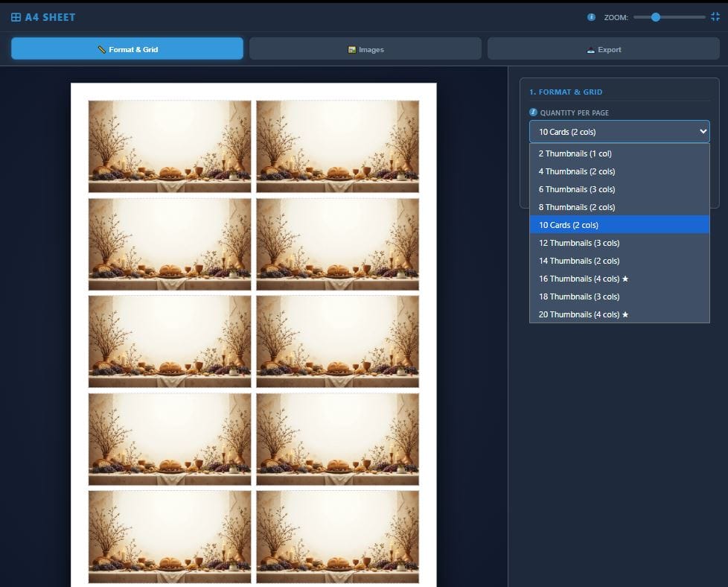Click the info icon beside Quantity Per Page
Viewport: 728px width, 587px height.
point(534,112)
